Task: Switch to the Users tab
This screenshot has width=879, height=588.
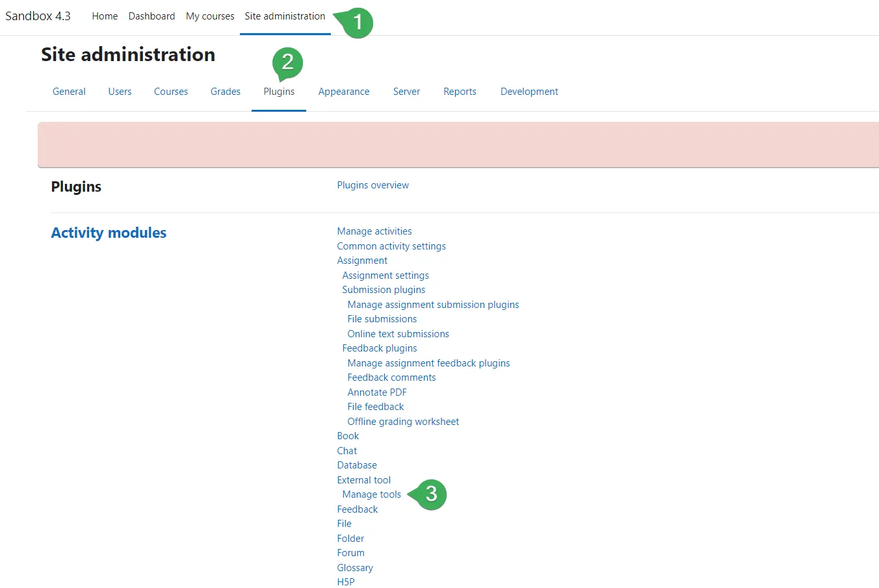Action: [120, 92]
